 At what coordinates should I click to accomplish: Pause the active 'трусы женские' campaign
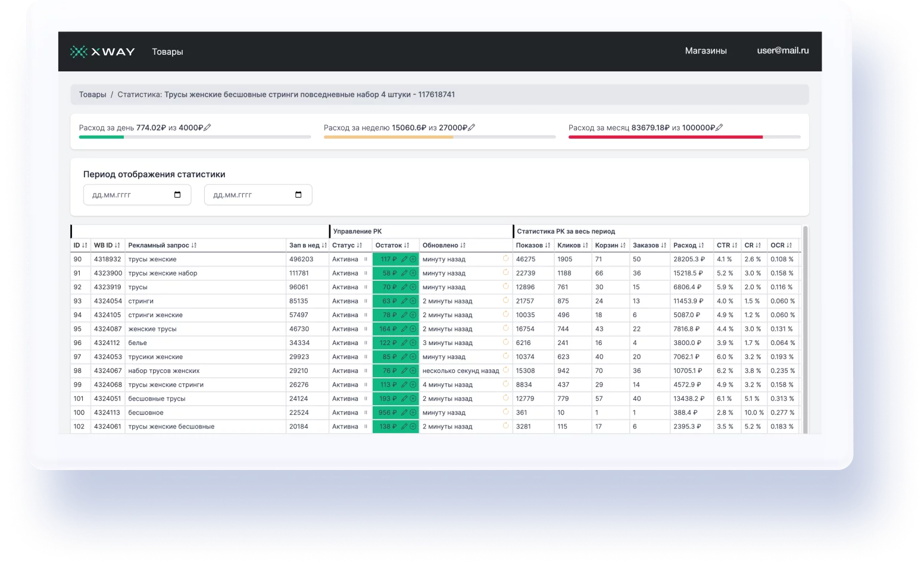(x=366, y=259)
